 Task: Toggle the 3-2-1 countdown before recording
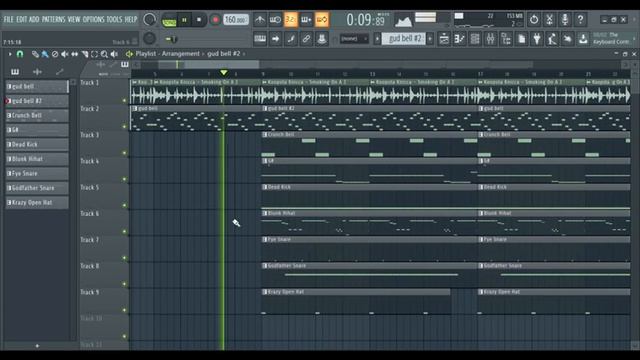tap(291, 20)
